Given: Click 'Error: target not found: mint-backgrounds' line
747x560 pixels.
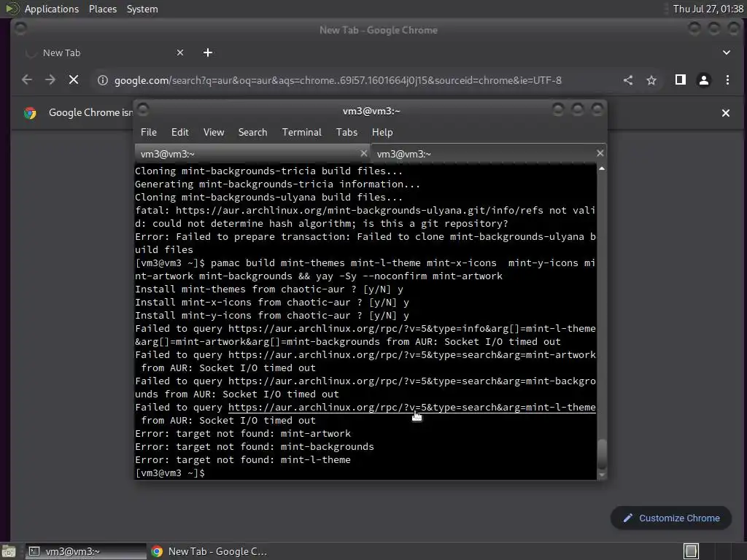Looking at the screenshot, I should point(255,447).
